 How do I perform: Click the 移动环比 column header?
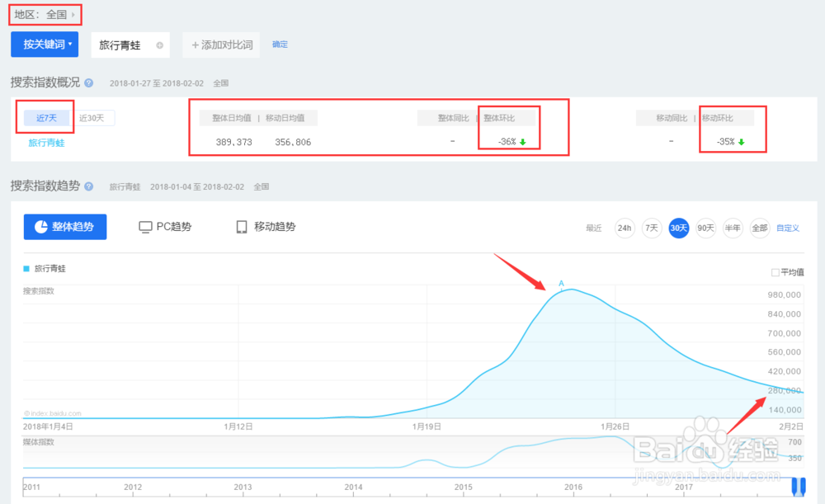point(717,118)
